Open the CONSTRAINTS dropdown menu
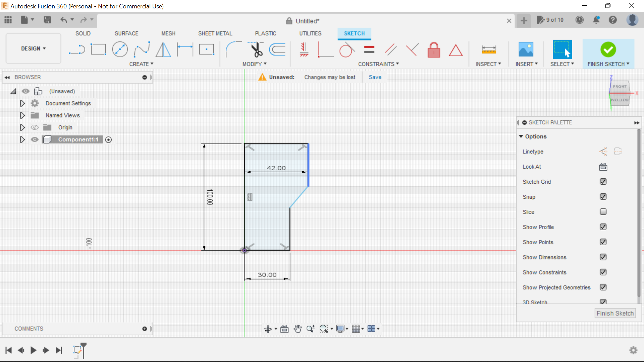The image size is (644, 362). 378,64
